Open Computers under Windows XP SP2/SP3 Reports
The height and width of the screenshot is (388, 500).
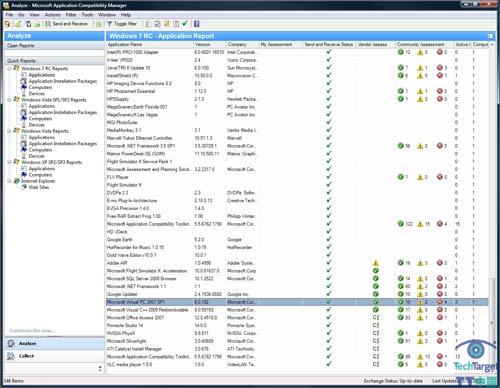[40, 175]
